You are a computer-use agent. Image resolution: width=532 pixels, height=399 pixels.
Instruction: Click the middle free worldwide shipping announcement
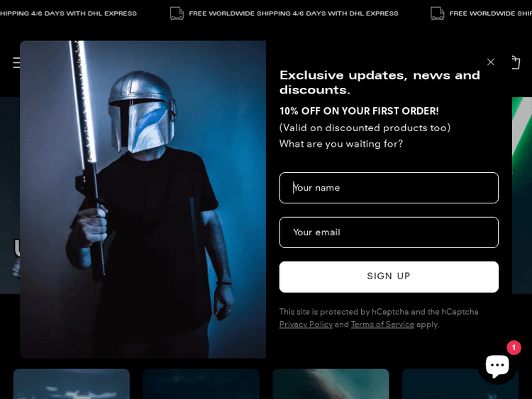293,13
